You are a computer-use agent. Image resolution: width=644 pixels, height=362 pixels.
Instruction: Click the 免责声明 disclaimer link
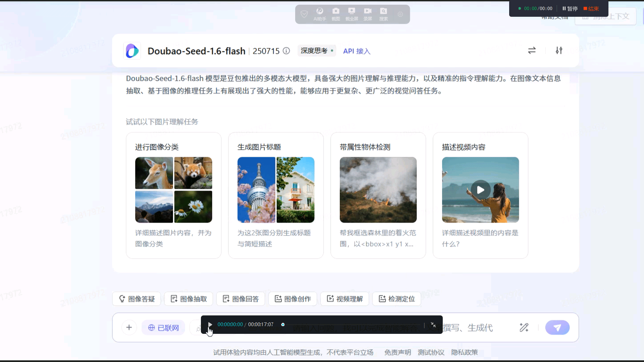pyautogui.click(x=397, y=352)
